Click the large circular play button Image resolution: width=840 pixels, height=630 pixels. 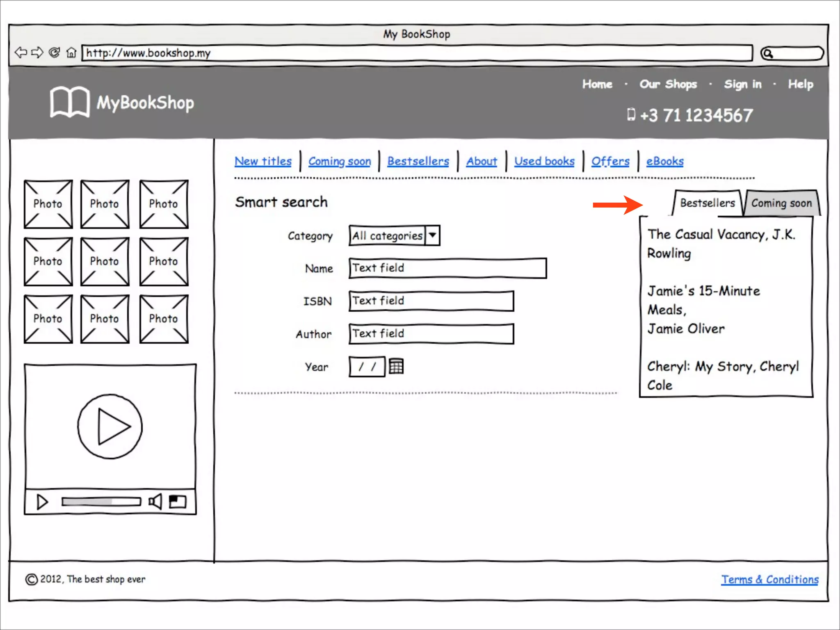tap(110, 427)
